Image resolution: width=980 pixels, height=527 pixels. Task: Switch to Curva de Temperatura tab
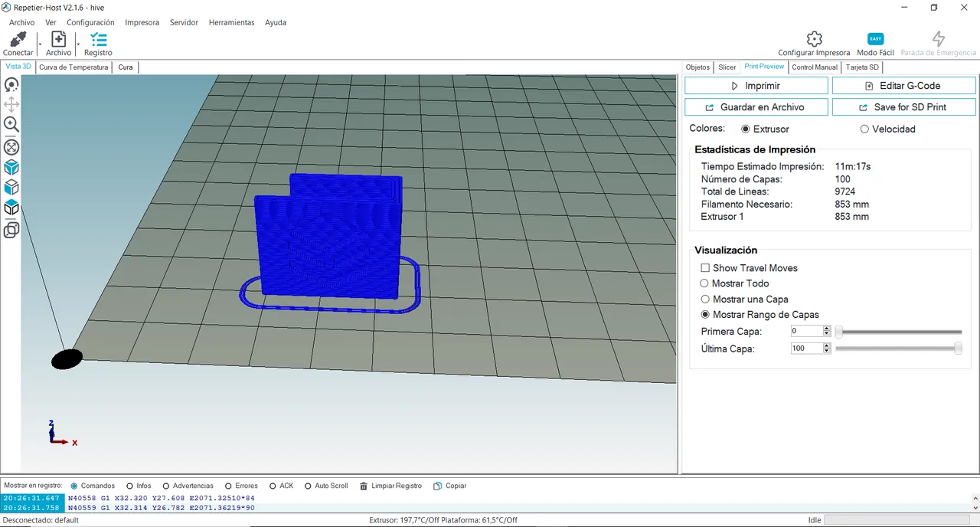tap(73, 67)
